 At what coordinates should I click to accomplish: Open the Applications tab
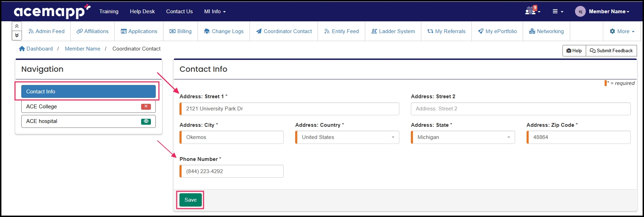[139, 31]
